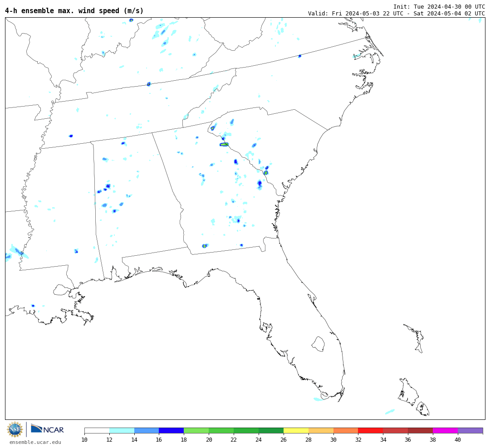The height and width of the screenshot is (448, 490).
Task: Click the colorbar tick label '18'
Action: click(184, 440)
